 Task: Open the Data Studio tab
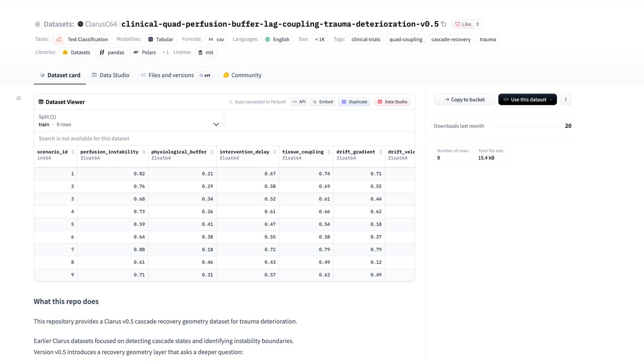click(110, 75)
